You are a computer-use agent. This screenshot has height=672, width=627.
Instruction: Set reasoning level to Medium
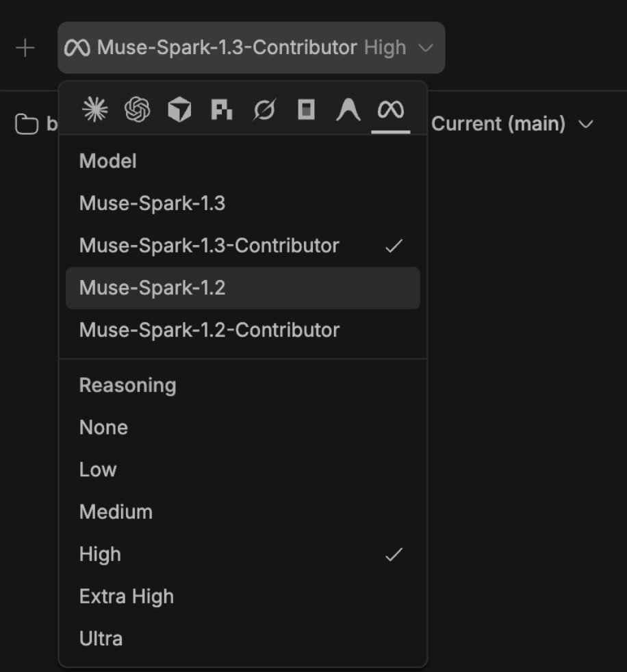pos(242,512)
